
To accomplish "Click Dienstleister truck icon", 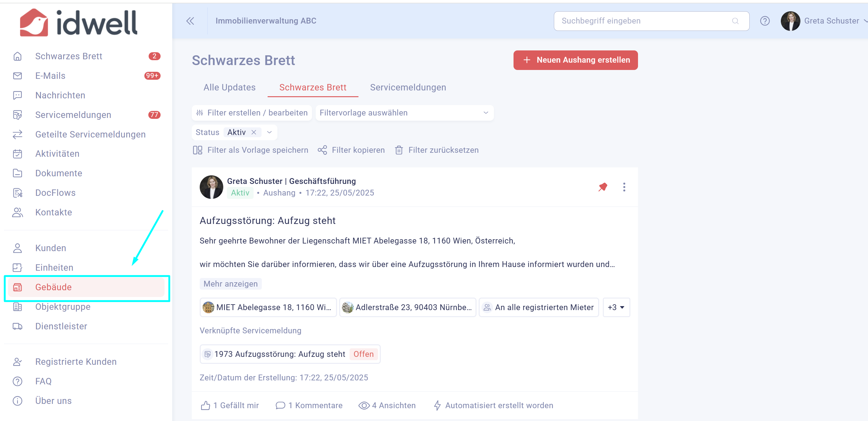I will tap(17, 326).
